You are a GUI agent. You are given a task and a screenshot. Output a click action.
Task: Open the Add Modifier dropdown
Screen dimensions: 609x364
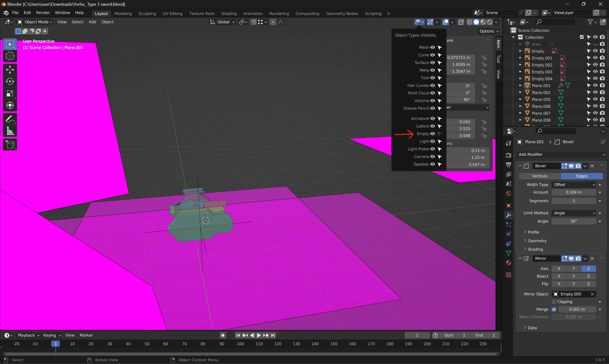click(561, 154)
